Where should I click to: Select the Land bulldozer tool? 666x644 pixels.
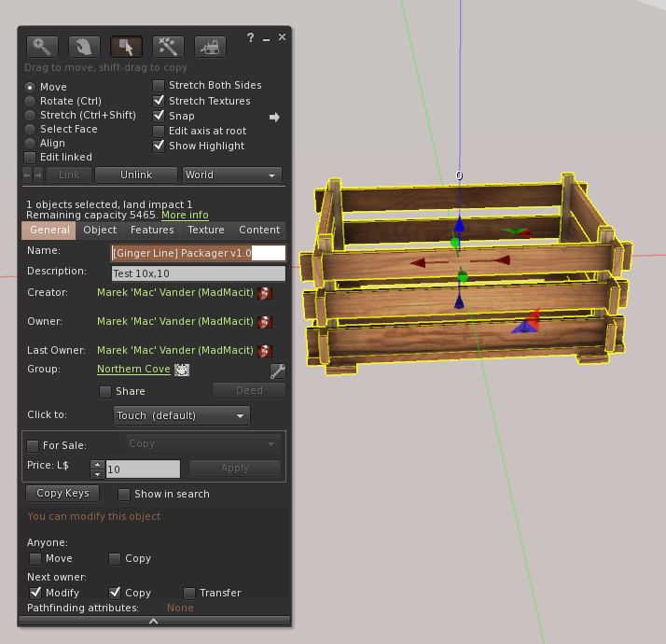point(210,46)
